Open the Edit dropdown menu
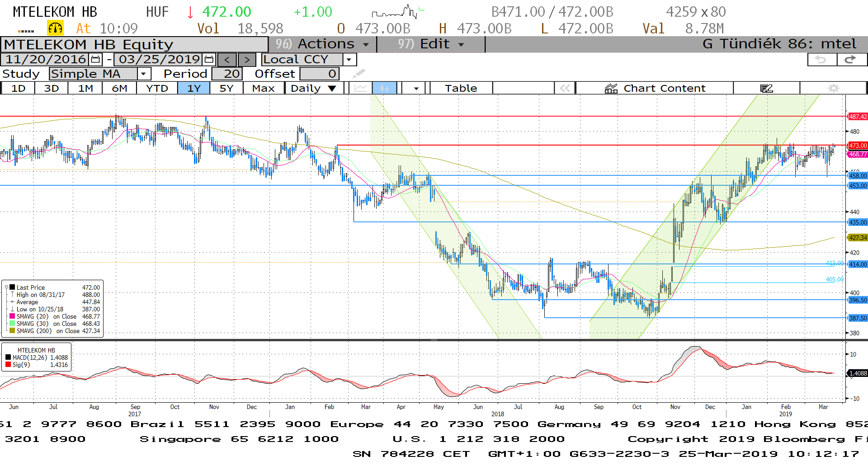 [431, 44]
